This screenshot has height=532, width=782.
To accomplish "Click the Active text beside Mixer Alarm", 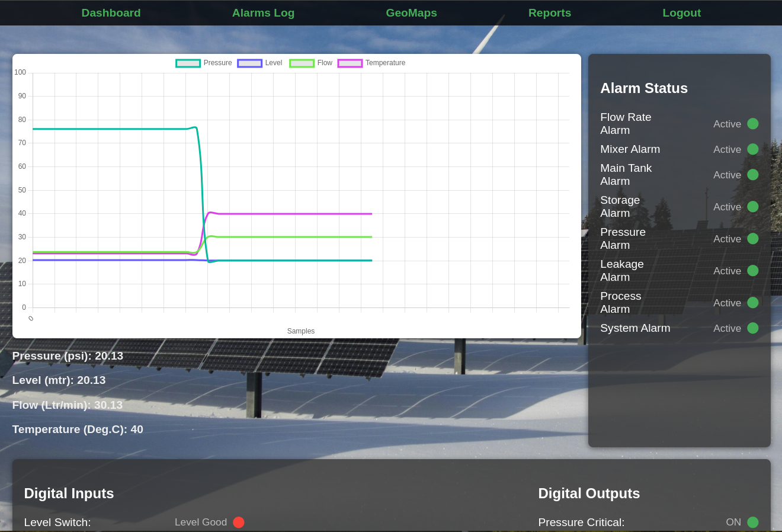I will coord(727,149).
